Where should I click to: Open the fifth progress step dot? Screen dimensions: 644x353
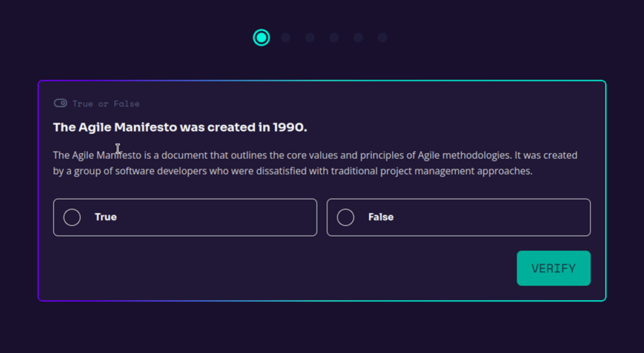[358, 38]
